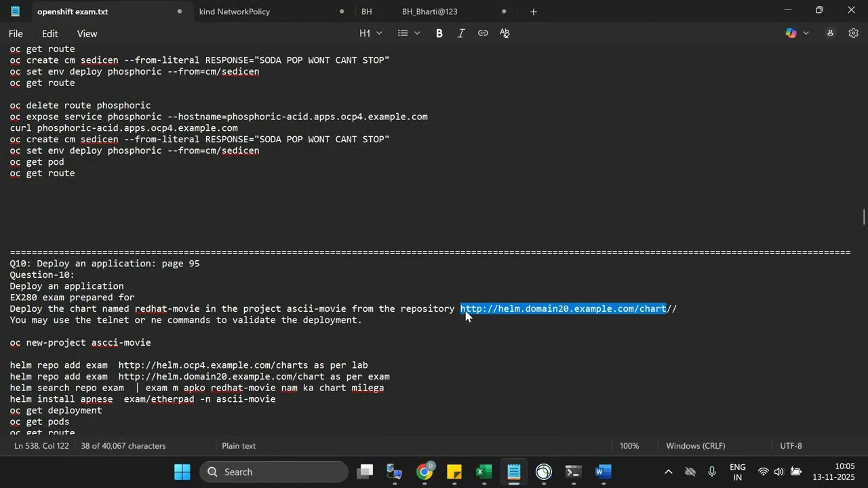
Task: Expand the list style dropdown
Action: pyautogui.click(x=409, y=33)
